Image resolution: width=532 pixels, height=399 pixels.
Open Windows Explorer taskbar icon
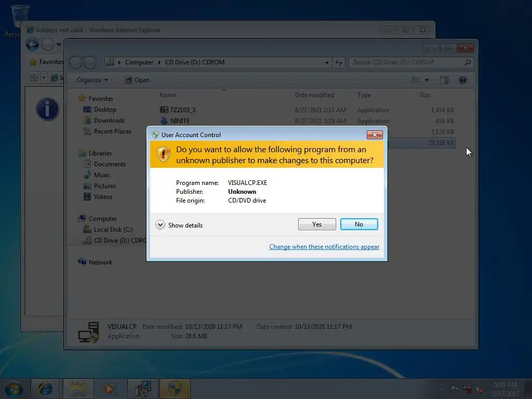pyautogui.click(x=78, y=389)
